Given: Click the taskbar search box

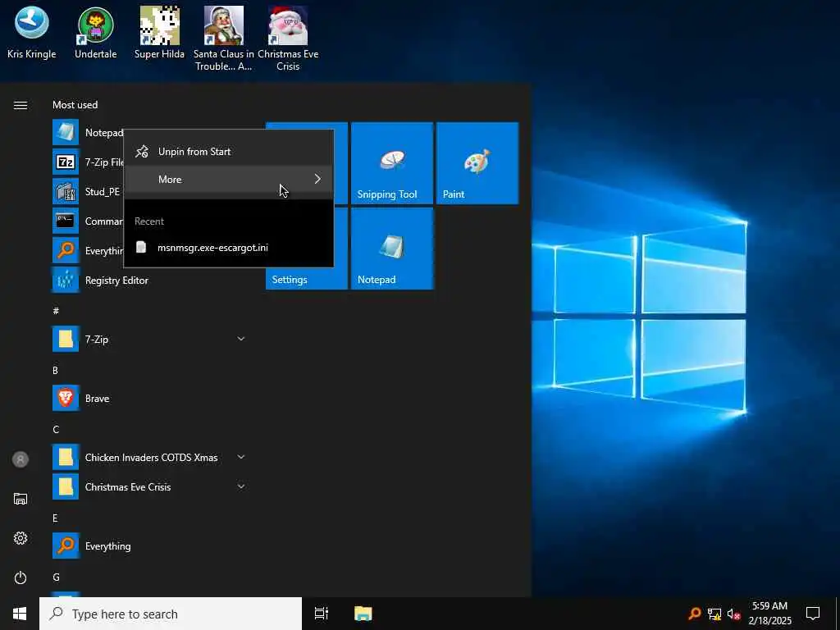Looking at the screenshot, I should click(x=171, y=614).
